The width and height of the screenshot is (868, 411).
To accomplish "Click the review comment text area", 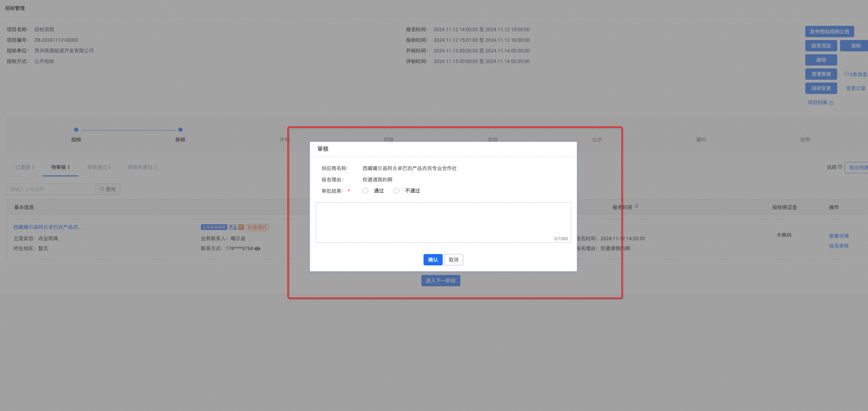I will pos(443,222).
